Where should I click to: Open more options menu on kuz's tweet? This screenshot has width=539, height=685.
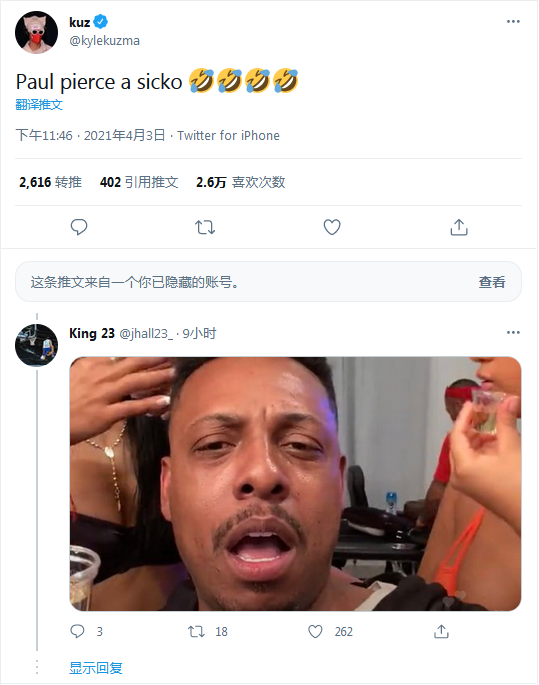[x=513, y=21]
